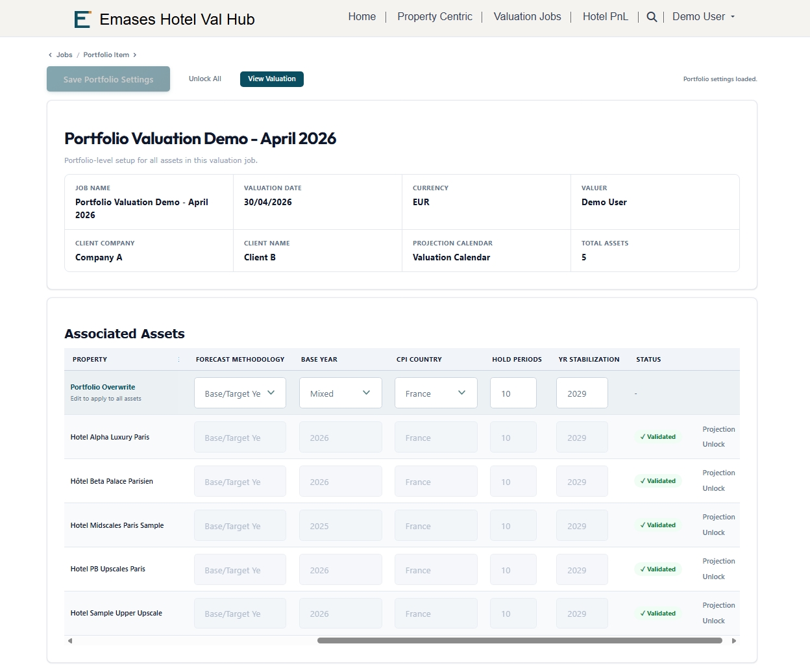
Task: Click the table's left scroll arrow
Action: click(70, 641)
